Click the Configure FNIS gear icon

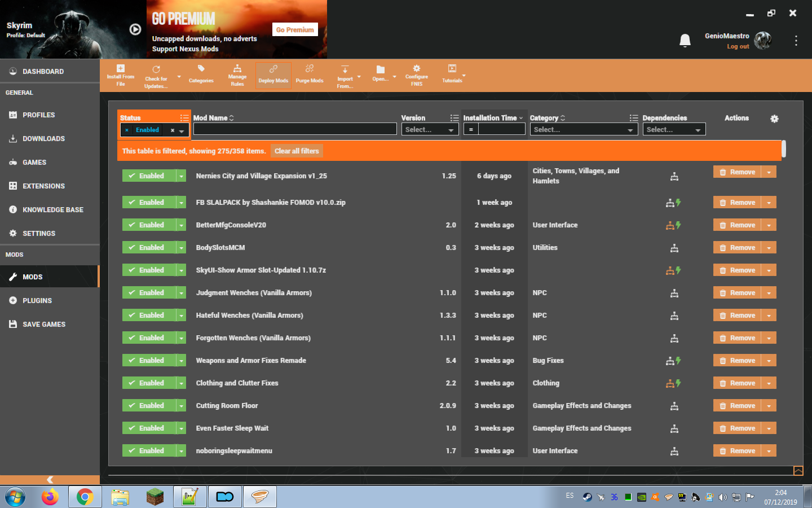(417, 68)
